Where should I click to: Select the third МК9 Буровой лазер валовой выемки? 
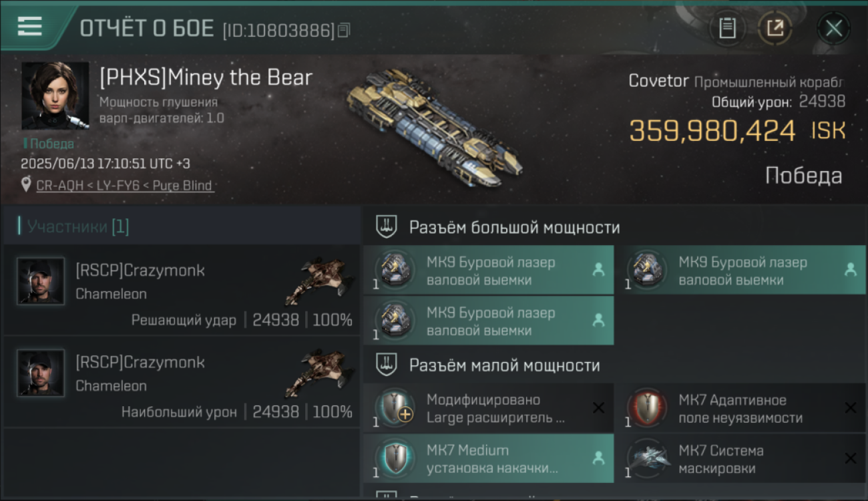[x=488, y=321]
